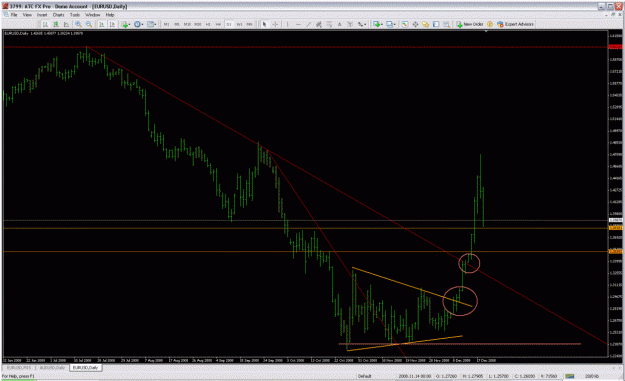Expand the templates dropdown arrow

click(x=155, y=24)
